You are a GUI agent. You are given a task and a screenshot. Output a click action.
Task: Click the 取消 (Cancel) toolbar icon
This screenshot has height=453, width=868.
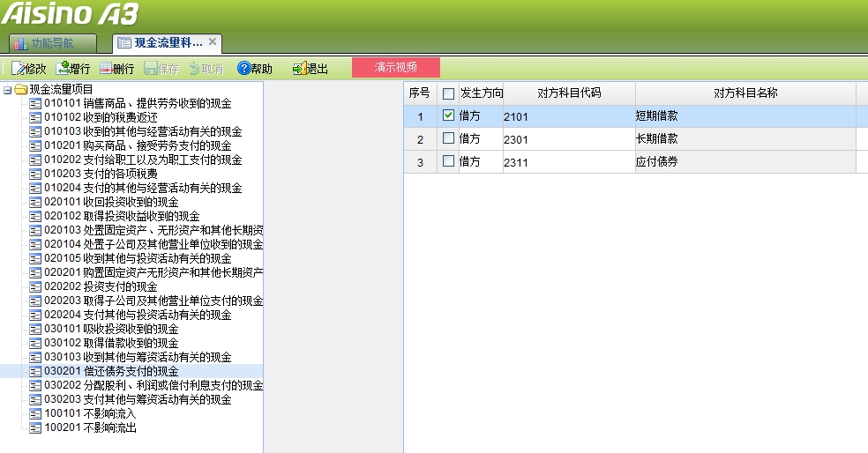[x=195, y=68]
